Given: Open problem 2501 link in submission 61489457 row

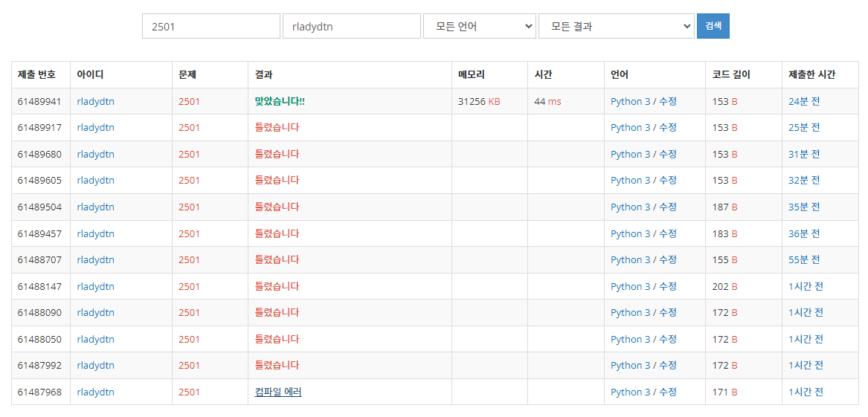Looking at the screenshot, I should coord(189,233).
